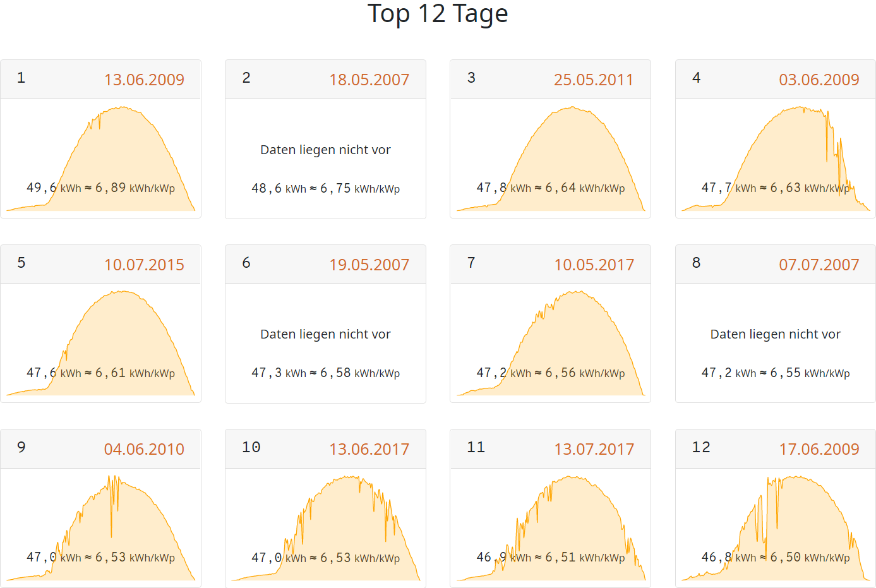Open the 13.07.2017 date link
Image resolution: width=876 pixels, height=588 pixels.
(x=594, y=449)
